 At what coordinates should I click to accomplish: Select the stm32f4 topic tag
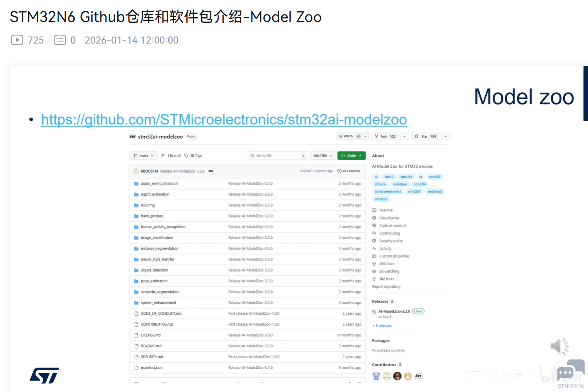pyautogui.click(x=406, y=177)
